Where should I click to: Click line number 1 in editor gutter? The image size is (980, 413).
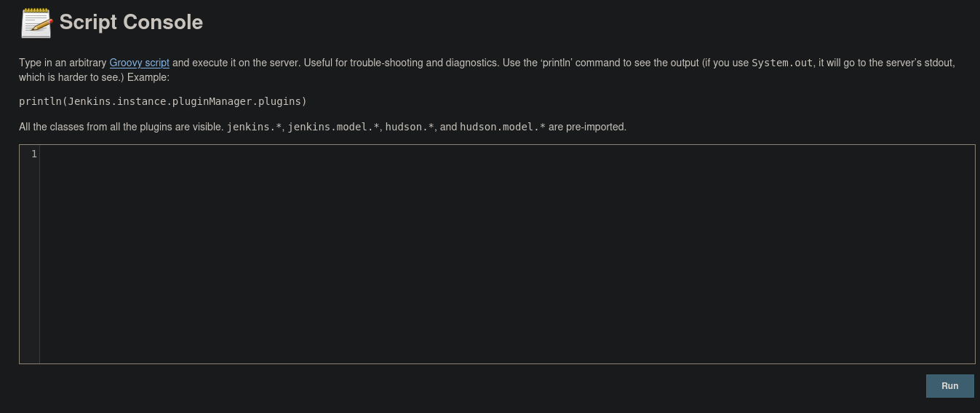(x=33, y=154)
